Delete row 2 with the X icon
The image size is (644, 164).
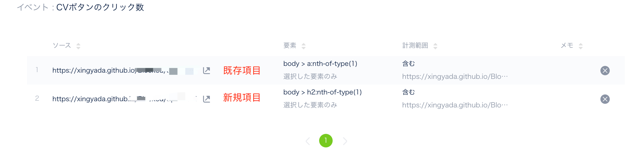point(605,99)
